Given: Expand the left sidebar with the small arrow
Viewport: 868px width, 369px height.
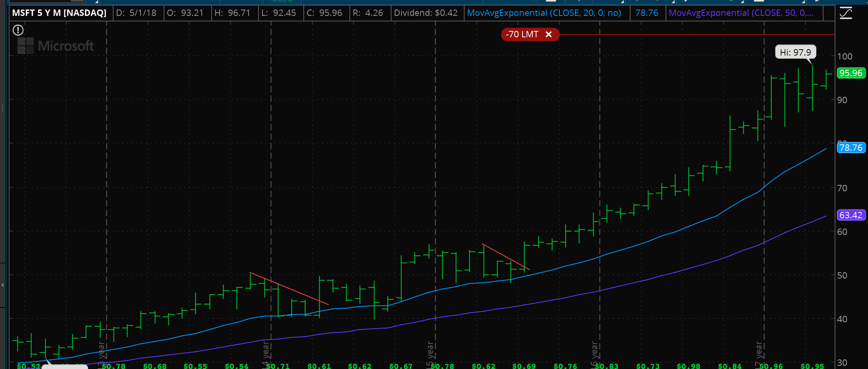Looking at the screenshot, I should (x=3, y=285).
